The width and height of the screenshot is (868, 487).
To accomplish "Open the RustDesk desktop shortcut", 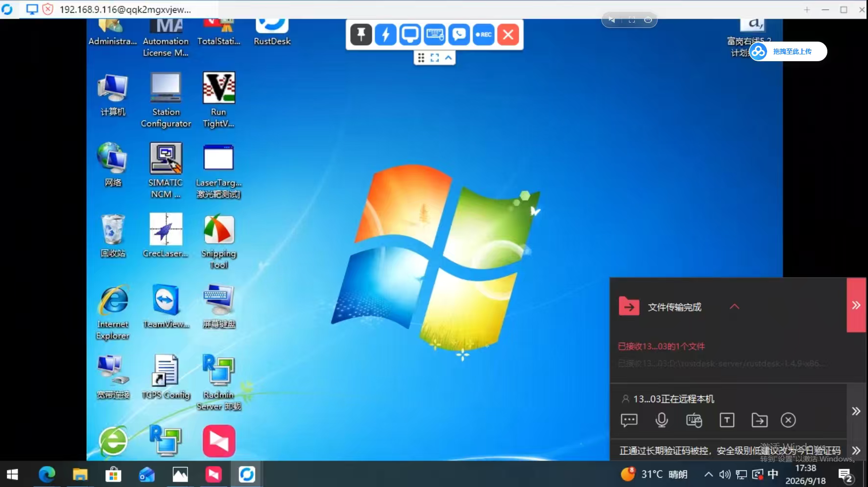I will [x=272, y=32].
